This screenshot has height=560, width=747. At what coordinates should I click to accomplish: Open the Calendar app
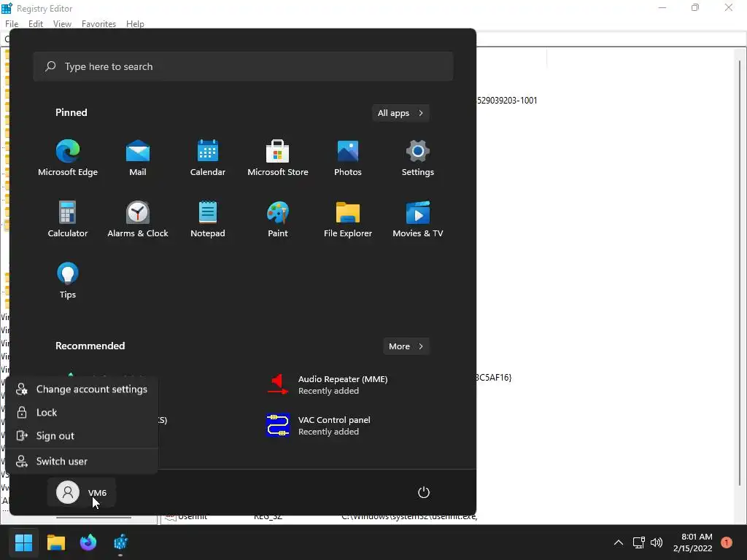point(208,158)
